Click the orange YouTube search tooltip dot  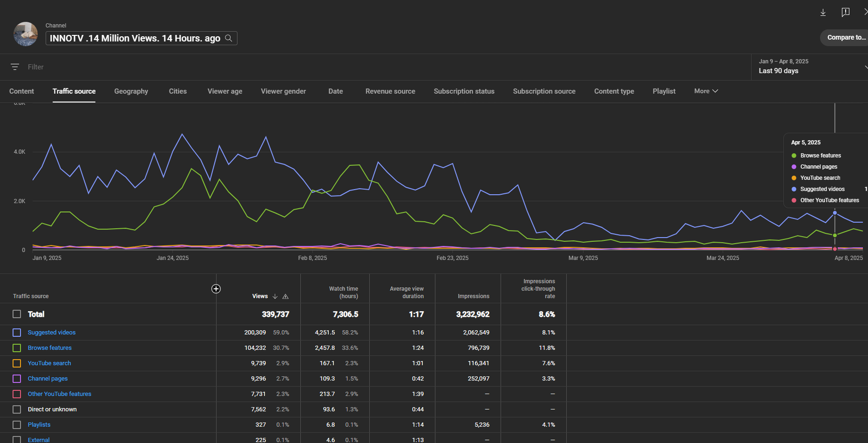(x=794, y=178)
